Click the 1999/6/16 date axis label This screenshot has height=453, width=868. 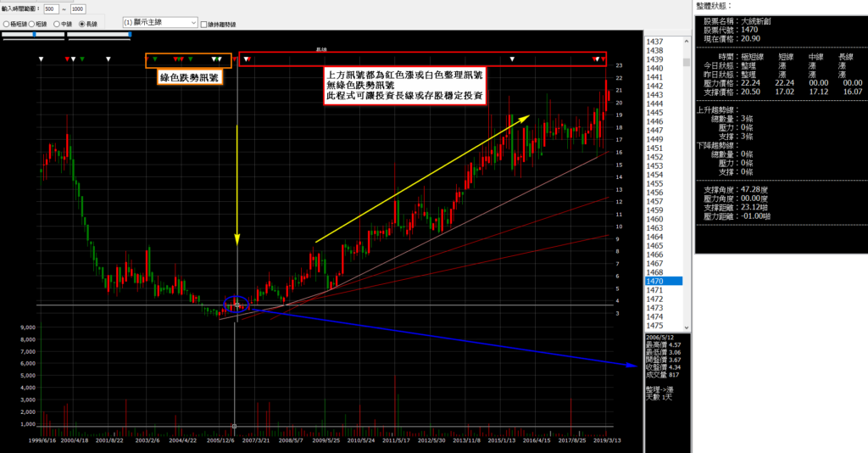pyautogui.click(x=42, y=441)
